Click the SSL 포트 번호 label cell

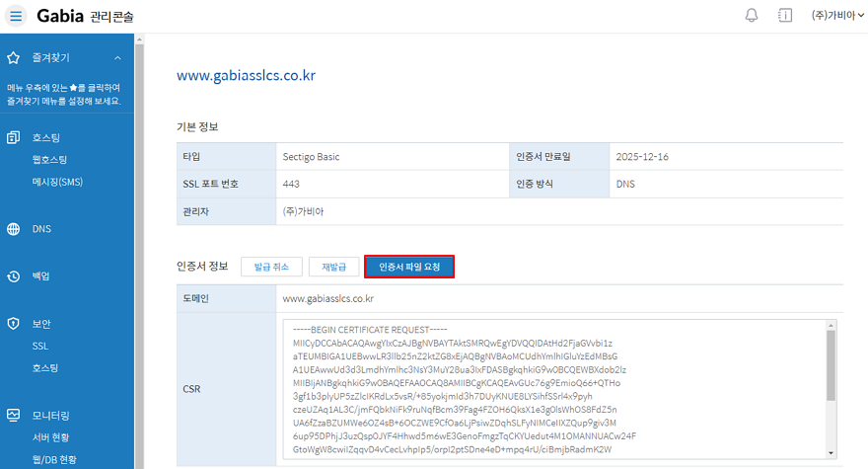coord(227,184)
